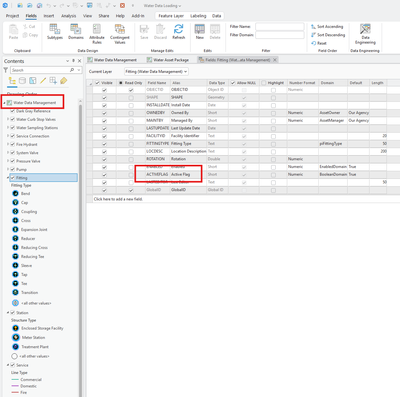Viewport: 400px width, 397px height.
Task: Click the Treatment Plant symbol
Action: [x=15, y=347]
